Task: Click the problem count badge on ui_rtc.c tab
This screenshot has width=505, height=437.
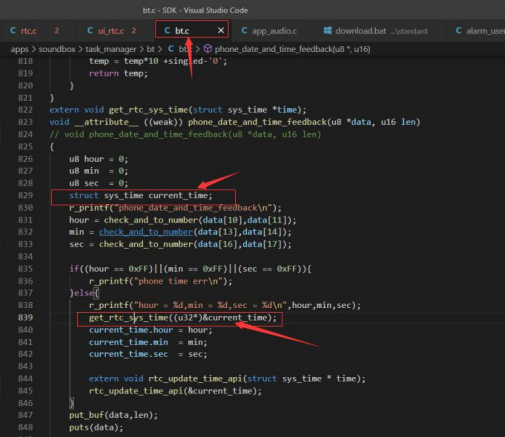Action: coord(134,31)
